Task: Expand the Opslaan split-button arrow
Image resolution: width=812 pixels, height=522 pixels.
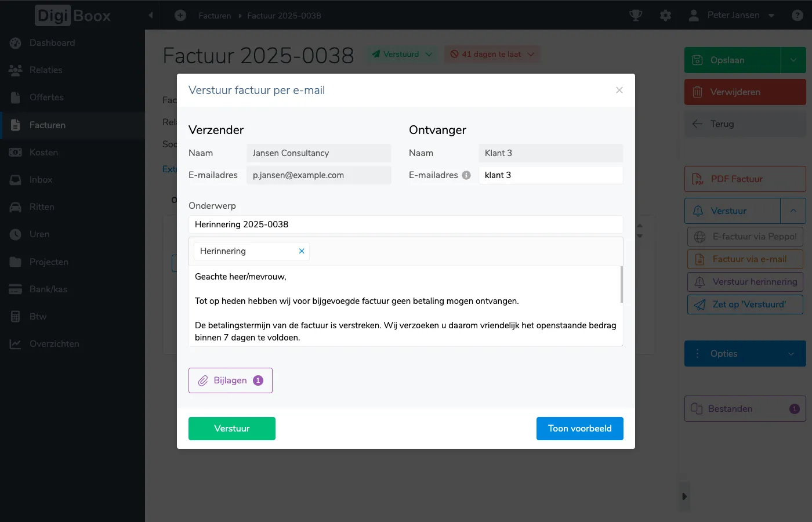Action: point(793,60)
